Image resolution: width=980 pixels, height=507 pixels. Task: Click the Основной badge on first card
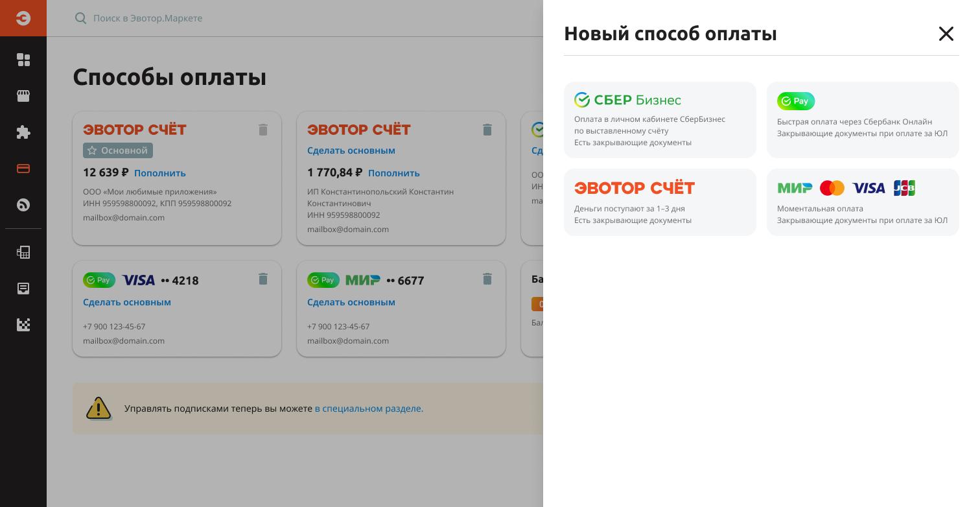click(118, 150)
